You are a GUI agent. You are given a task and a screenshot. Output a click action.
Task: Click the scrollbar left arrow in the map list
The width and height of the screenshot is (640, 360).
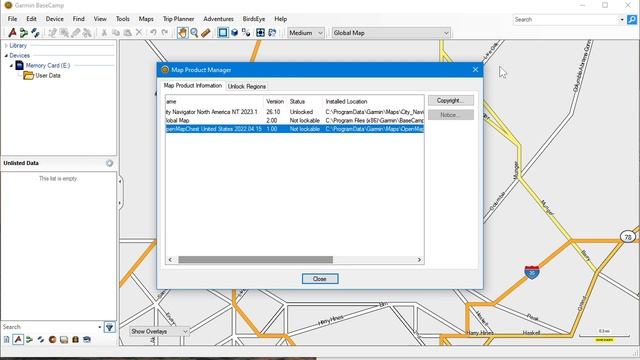point(170,260)
